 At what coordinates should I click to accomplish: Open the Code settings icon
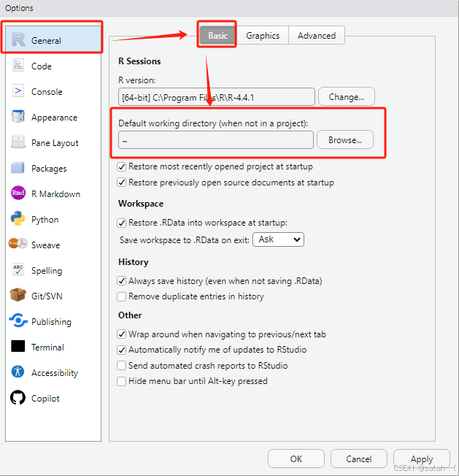click(x=18, y=66)
